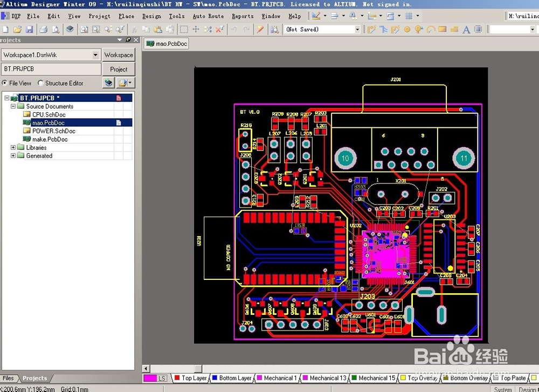Save the document with the floppy icon
Screen dimensions: 539x392
[x=29, y=30]
